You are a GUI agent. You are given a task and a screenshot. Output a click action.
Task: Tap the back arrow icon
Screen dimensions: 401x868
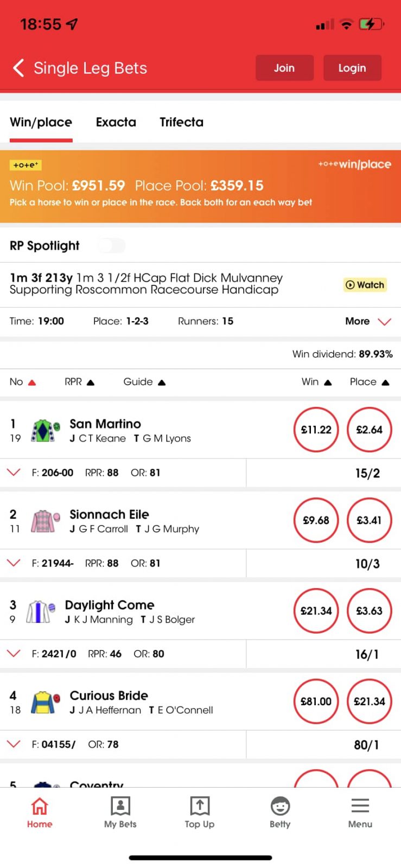click(18, 68)
